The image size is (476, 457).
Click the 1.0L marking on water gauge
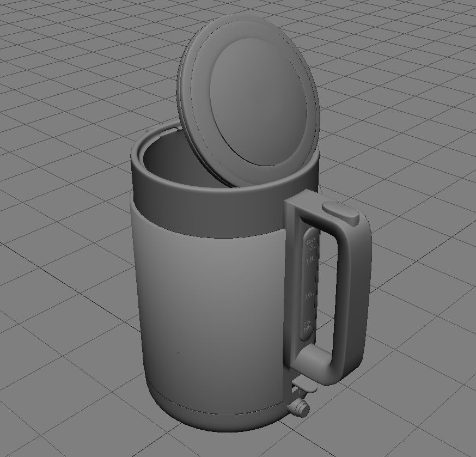309,295
